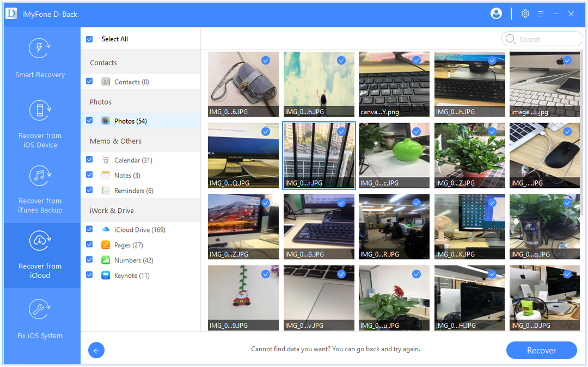Uncheck the Pages (27) checkbox
This screenshot has height=367, width=588.
click(89, 244)
